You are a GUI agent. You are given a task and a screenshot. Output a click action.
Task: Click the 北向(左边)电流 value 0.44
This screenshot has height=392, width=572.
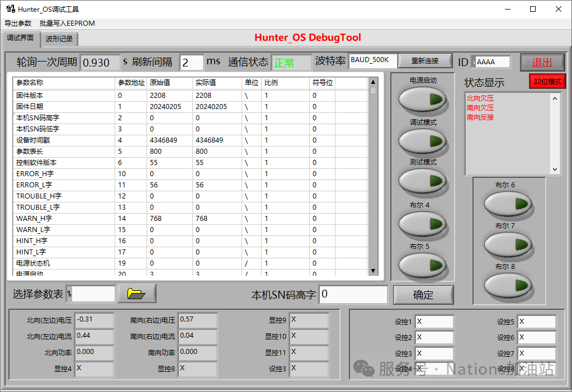(x=94, y=336)
